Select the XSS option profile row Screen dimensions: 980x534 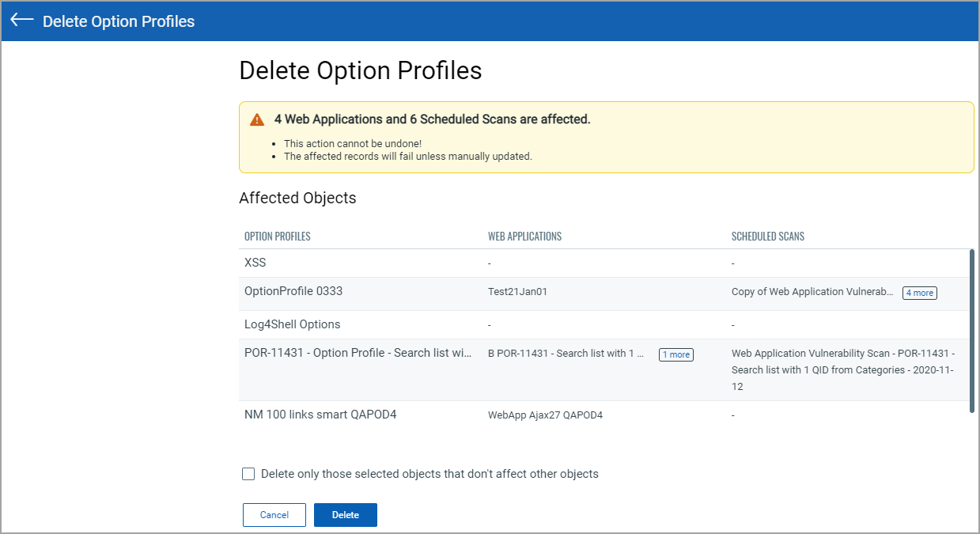point(255,262)
